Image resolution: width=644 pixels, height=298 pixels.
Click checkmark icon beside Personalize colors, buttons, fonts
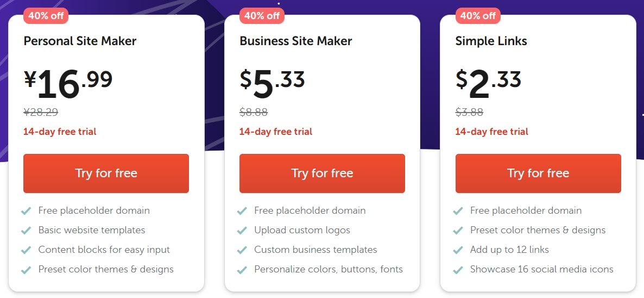coord(242,270)
